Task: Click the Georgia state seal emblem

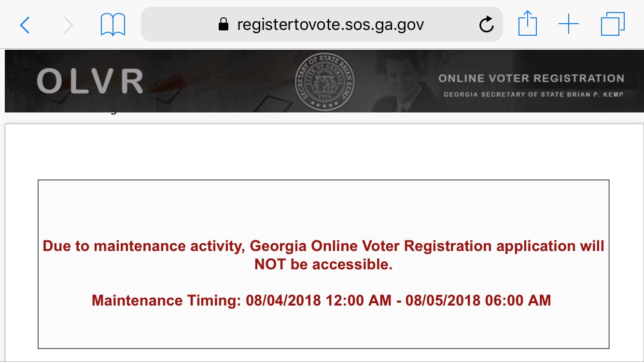Action: (324, 81)
